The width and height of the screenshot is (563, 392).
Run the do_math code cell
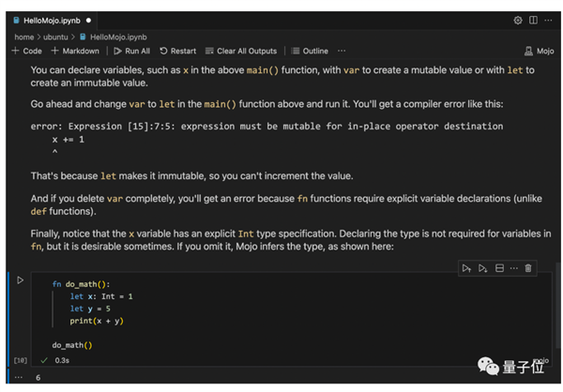pyautogui.click(x=21, y=280)
